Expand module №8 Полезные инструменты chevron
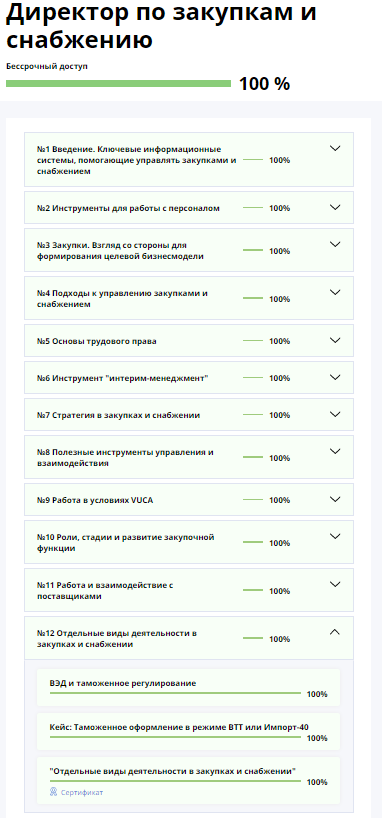Image resolution: width=382 pixels, height=818 pixels. [336, 451]
